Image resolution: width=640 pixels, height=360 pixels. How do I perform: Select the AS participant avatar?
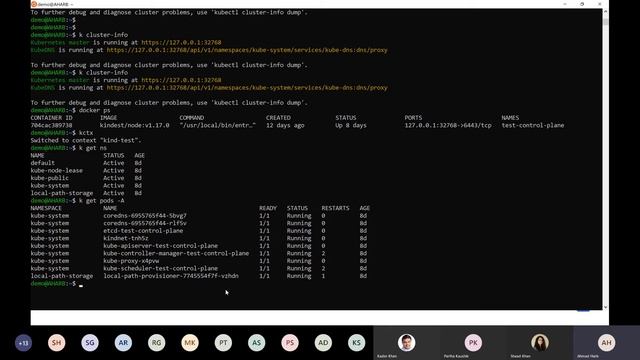256,343
